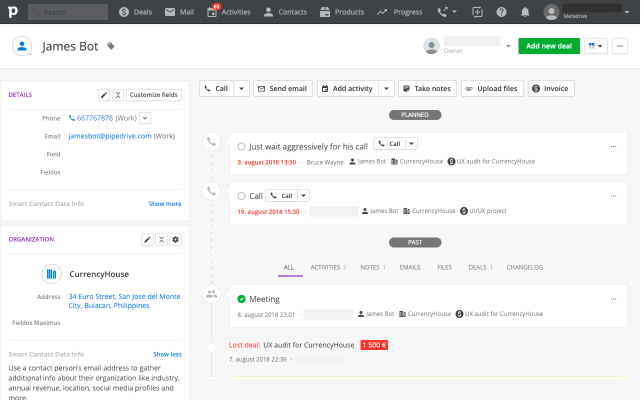641x401 pixels.
Task: Expand the Call button dropdown arrow in toolbar
Action: point(241,89)
